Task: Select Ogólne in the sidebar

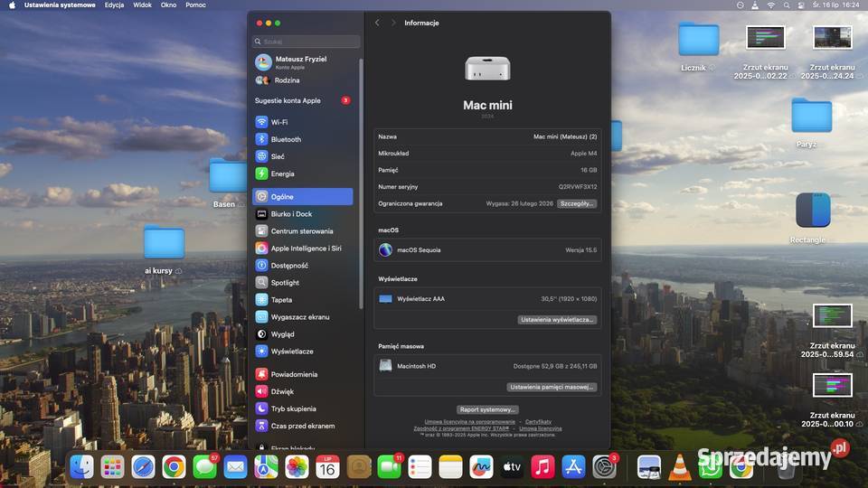Action: coord(302,196)
